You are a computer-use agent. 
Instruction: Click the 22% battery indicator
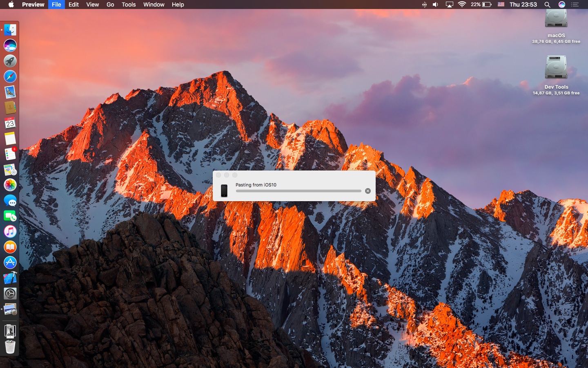coord(481,4)
